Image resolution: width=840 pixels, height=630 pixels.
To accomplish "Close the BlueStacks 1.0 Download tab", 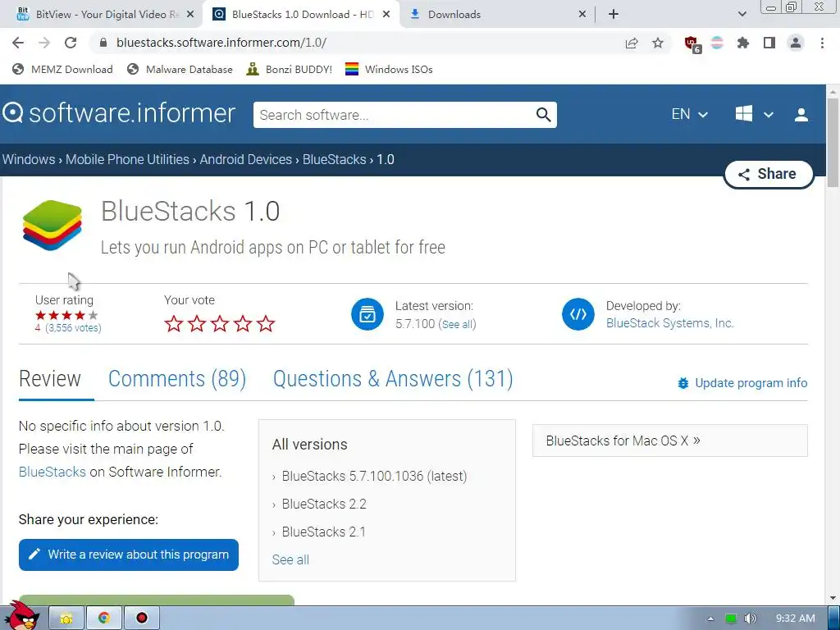I will pos(386,15).
